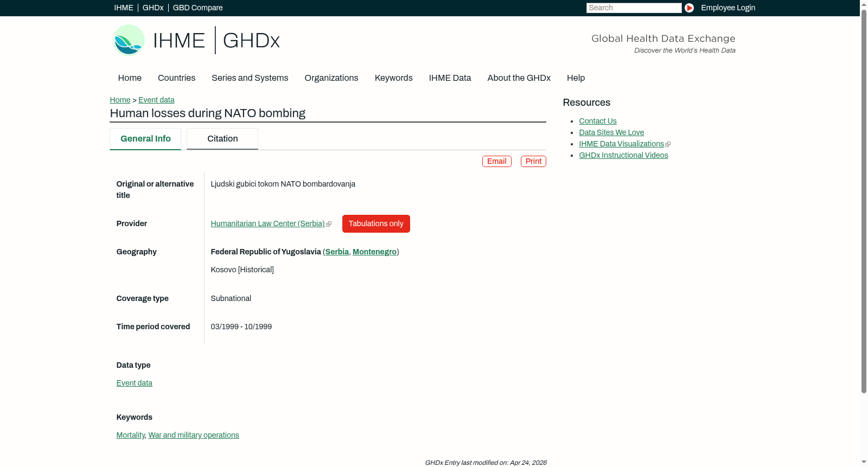Screen dimensions: 868x467
Task: Switch to the Citation tab
Action: tap(222, 139)
